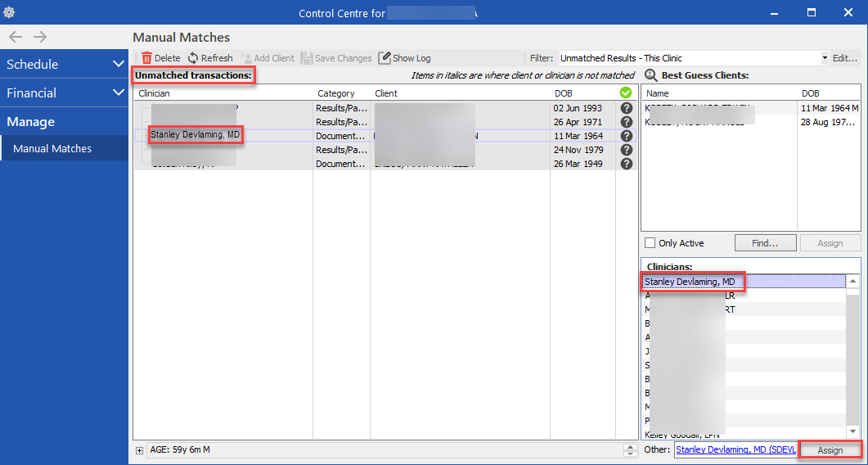
Task: Click down arrow on Clinicians list scrollbar
Action: click(852, 431)
